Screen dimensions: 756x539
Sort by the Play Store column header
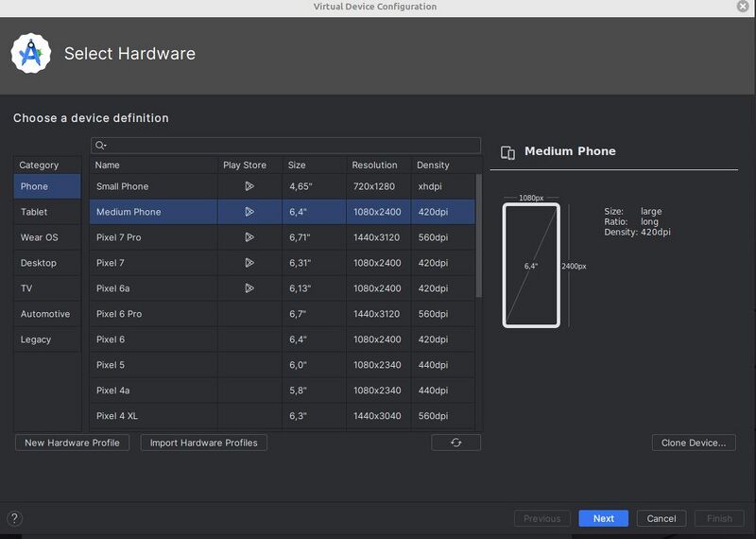[x=249, y=165]
